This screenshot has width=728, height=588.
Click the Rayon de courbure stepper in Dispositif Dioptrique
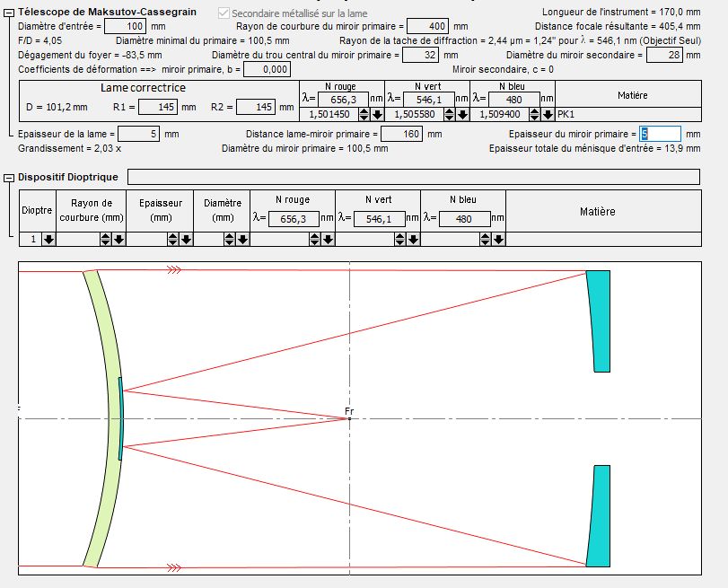[105, 239]
